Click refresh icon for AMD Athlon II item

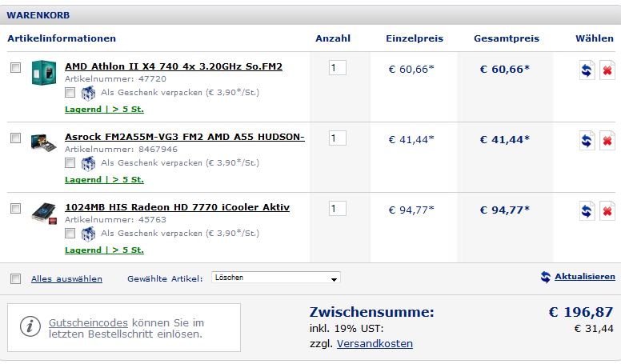click(587, 70)
